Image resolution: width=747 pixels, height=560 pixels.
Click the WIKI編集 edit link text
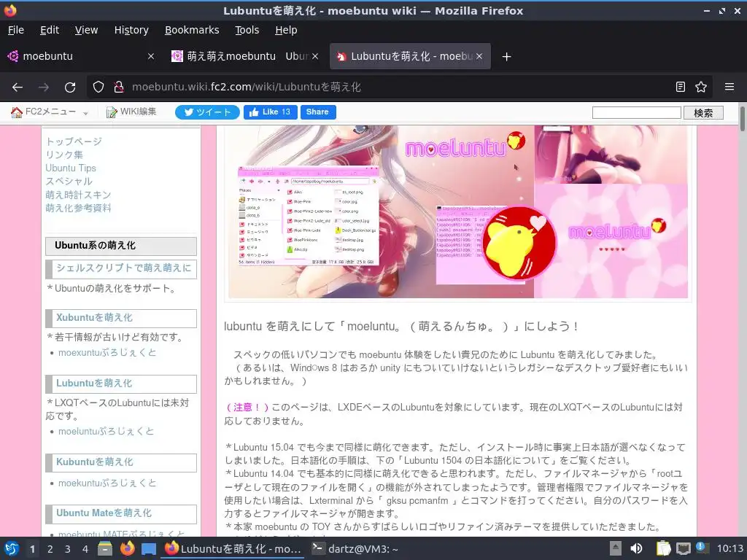(138, 112)
